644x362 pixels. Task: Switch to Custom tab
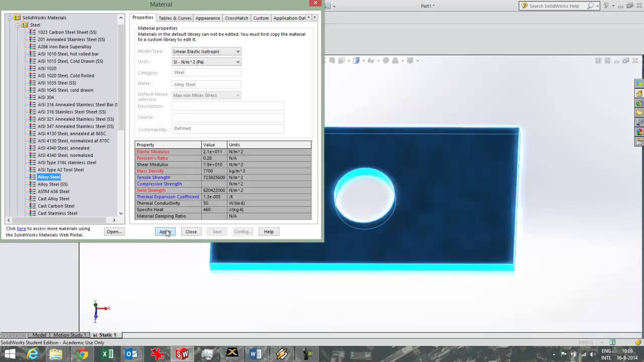click(261, 18)
